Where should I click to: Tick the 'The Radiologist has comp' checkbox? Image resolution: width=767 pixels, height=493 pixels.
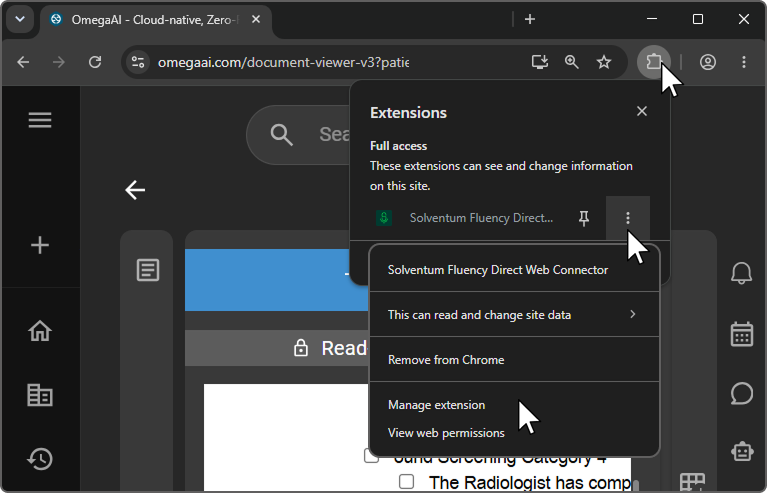(x=406, y=482)
